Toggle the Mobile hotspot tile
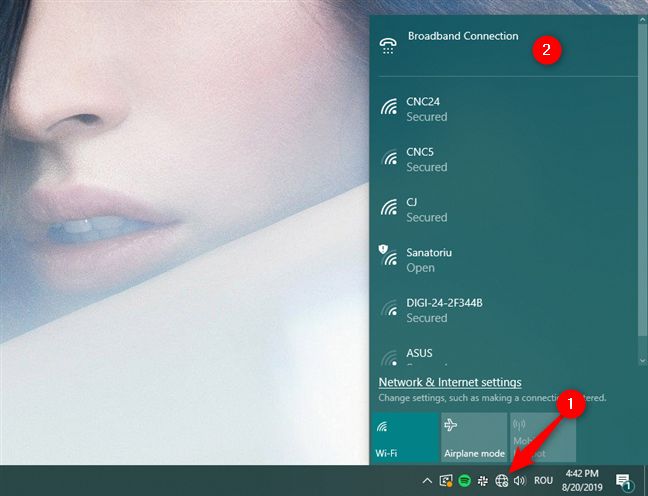648x496 pixels. [543, 437]
